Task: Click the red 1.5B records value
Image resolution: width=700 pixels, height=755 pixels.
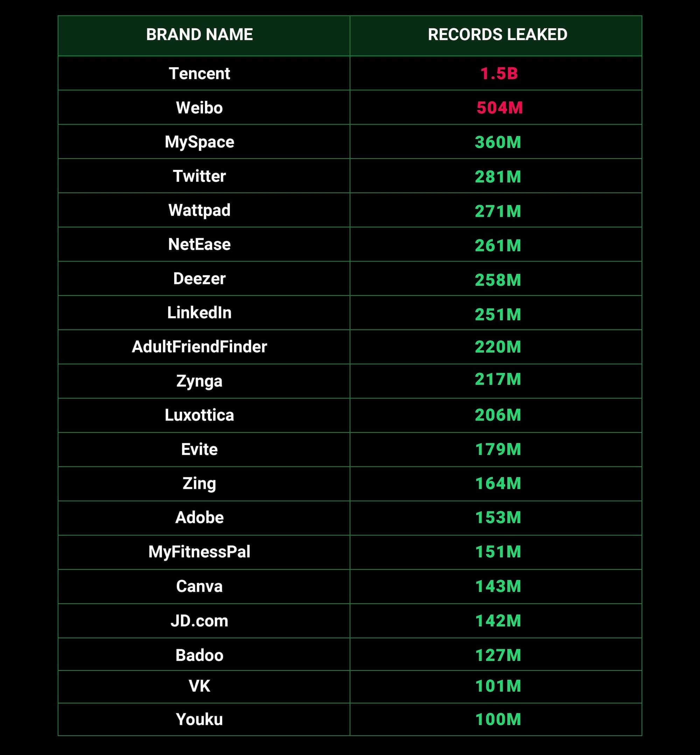Action: [x=499, y=74]
